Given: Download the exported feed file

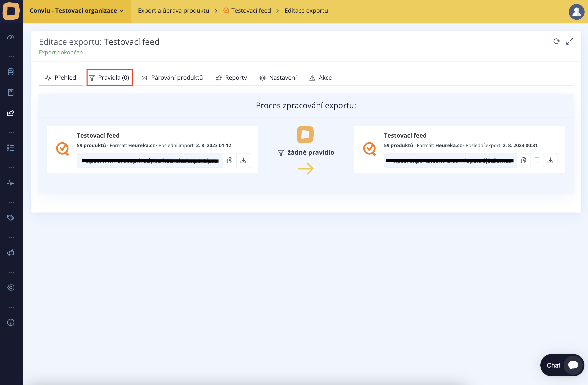Looking at the screenshot, I should [x=551, y=161].
